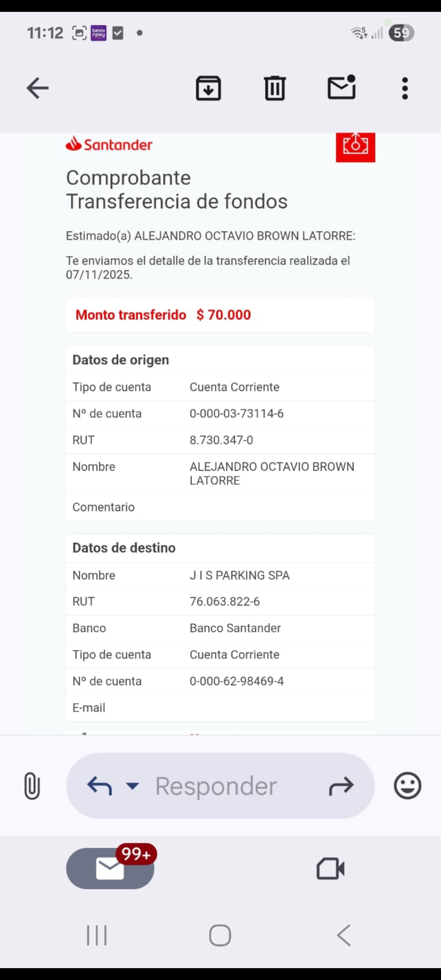441x980 pixels.
Task: Expand the reply options dropdown arrow
Action: click(x=132, y=786)
